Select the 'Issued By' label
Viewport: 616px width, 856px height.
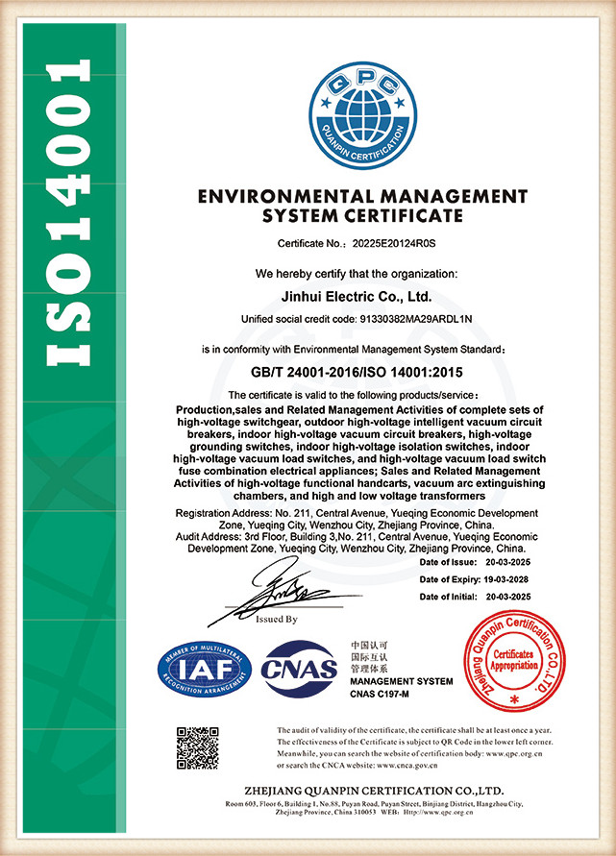coord(277,619)
